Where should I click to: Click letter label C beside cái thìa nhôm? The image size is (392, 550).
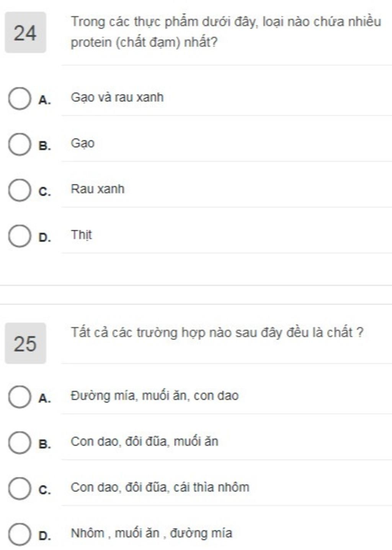tap(45, 490)
